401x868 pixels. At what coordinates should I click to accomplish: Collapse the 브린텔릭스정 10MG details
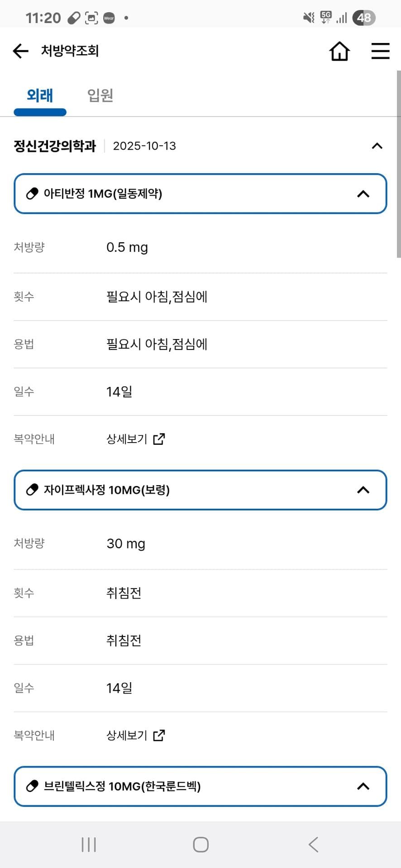point(363,786)
